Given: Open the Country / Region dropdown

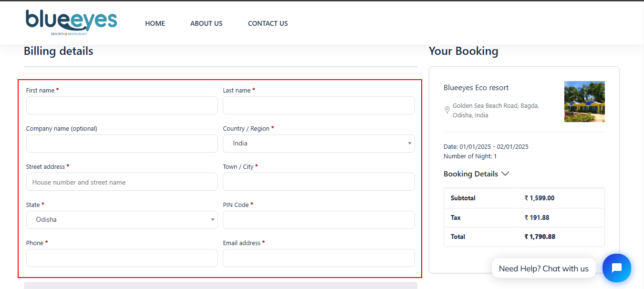Looking at the screenshot, I should 318,144.
